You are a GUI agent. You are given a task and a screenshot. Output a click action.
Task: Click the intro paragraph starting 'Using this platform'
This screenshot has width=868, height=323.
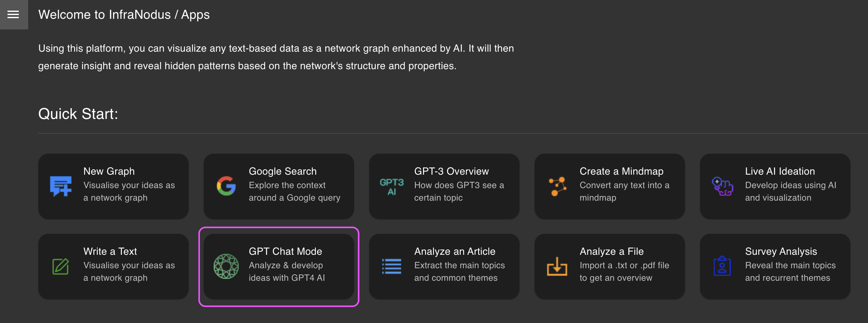point(276,57)
